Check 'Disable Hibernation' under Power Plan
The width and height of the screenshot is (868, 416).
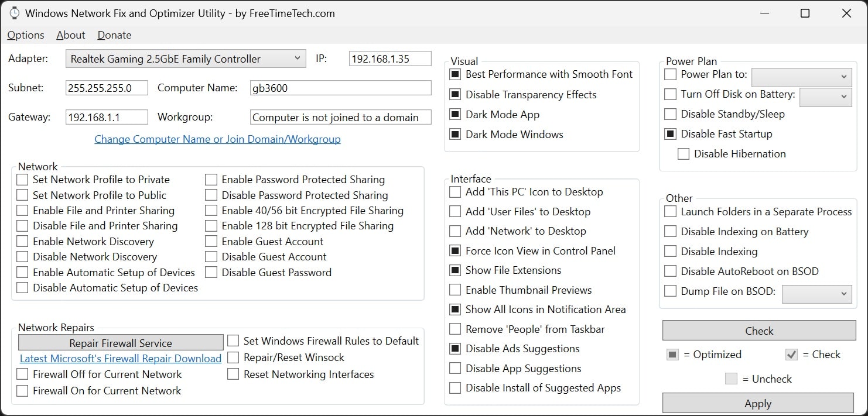(684, 153)
